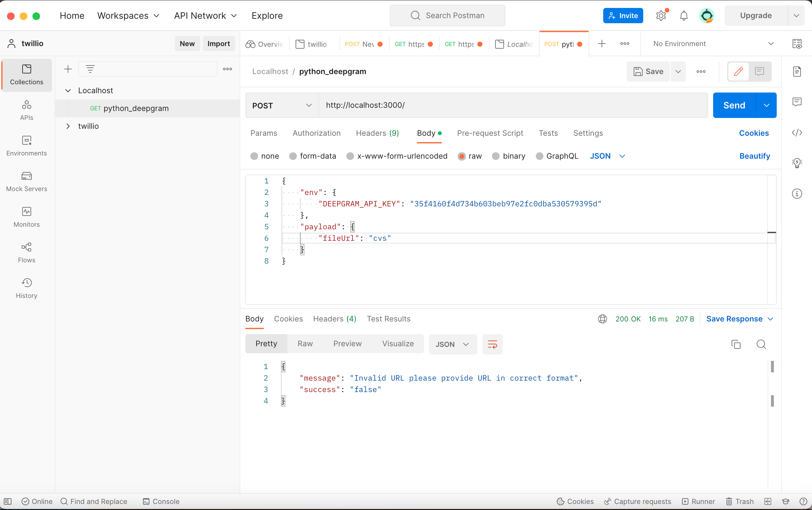Viewport: 812px width, 510px height.
Task: Switch to the Headers (9) request tab
Action: click(377, 133)
